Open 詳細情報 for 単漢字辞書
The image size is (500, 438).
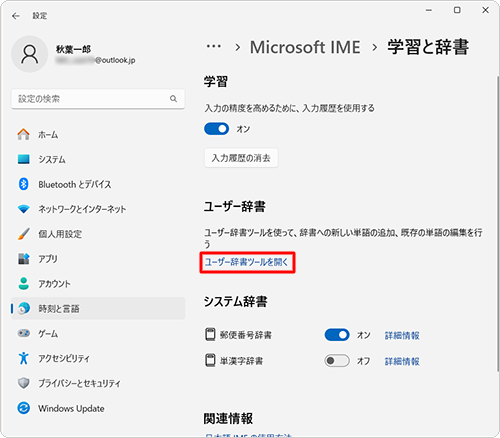click(402, 361)
